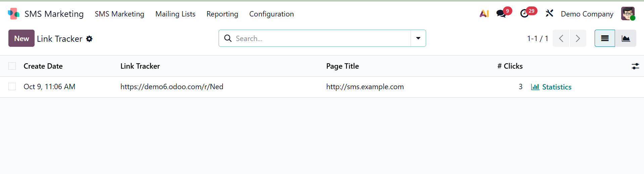The width and height of the screenshot is (644, 174).
Task: Open the activities clock icon
Action: 524,14
